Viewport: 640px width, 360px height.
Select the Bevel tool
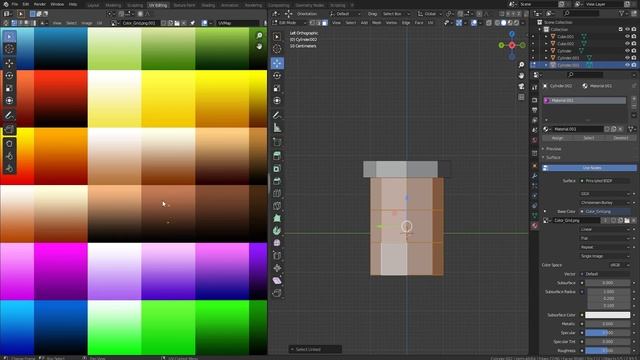pyautogui.click(x=277, y=181)
